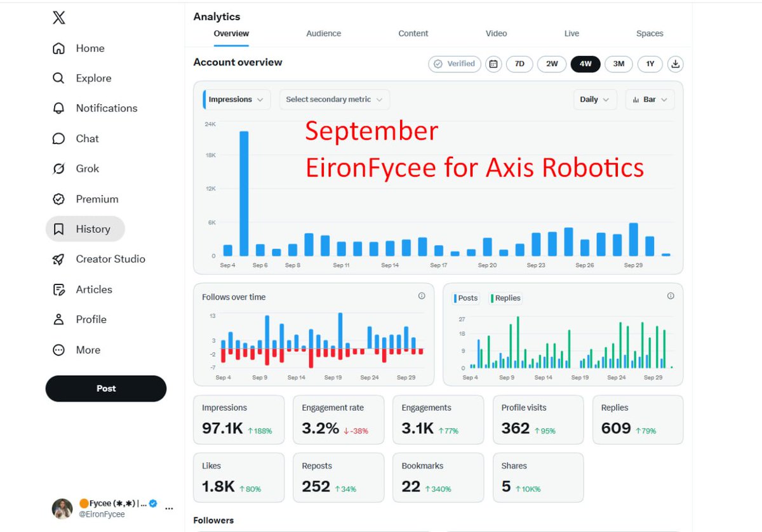Open the Reposts 252 card
The width and height of the screenshot is (762, 532).
tap(338, 477)
